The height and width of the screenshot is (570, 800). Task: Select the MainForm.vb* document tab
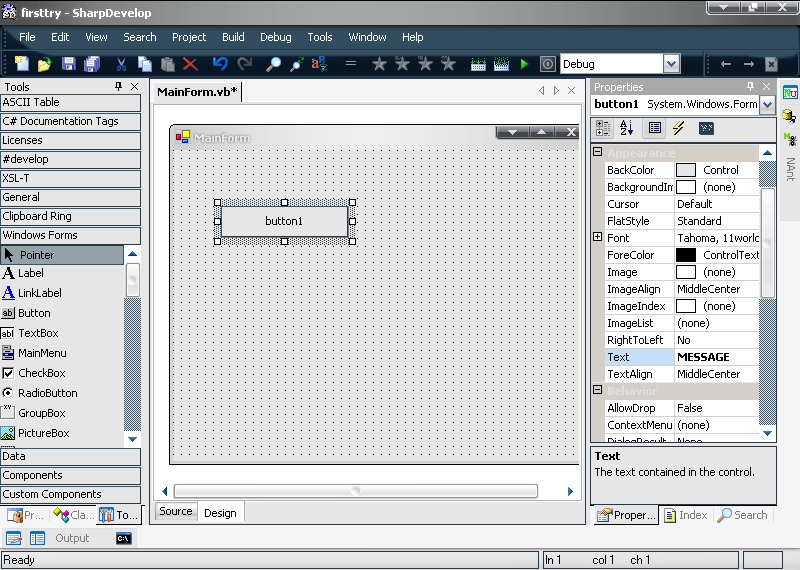point(197,92)
